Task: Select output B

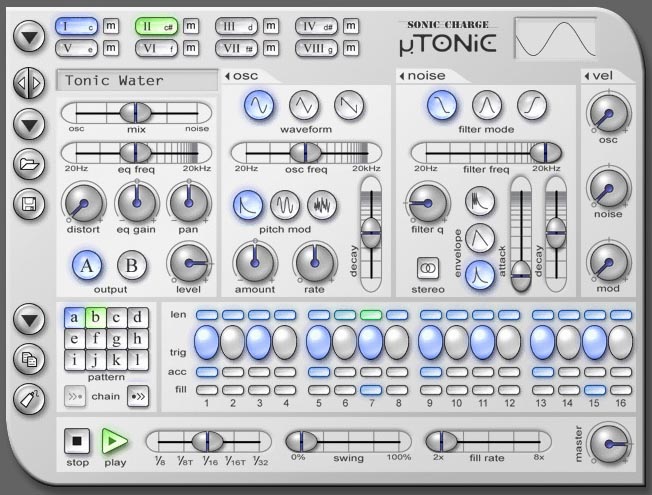Action: [132, 265]
